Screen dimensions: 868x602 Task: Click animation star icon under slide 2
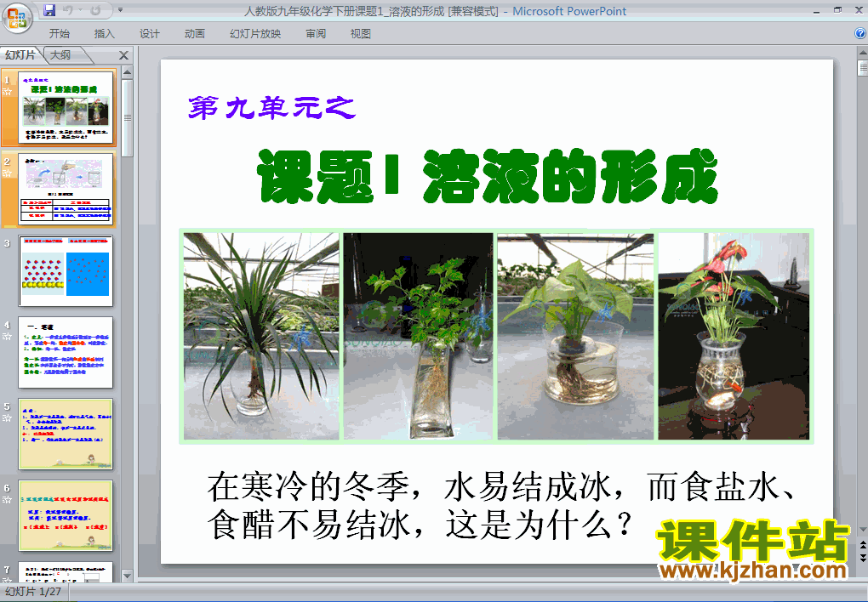pyautogui.click(x=7, y=173)
